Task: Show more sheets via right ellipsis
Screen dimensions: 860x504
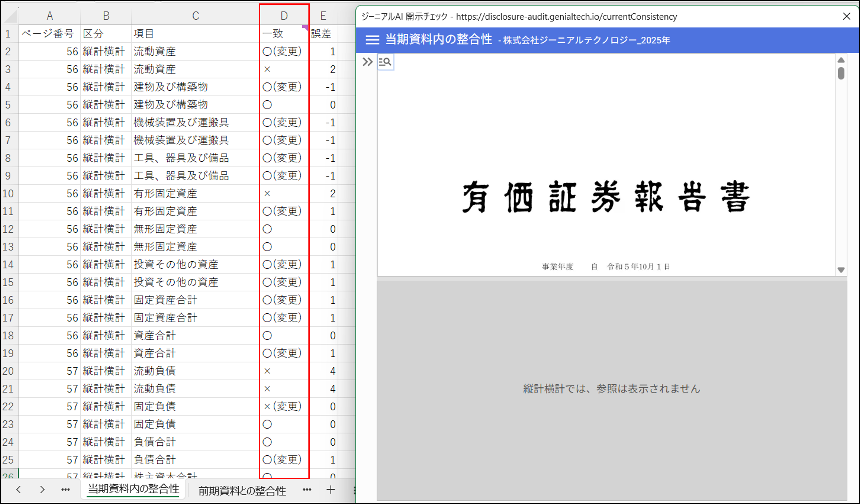Action: [x=307, y=490]
